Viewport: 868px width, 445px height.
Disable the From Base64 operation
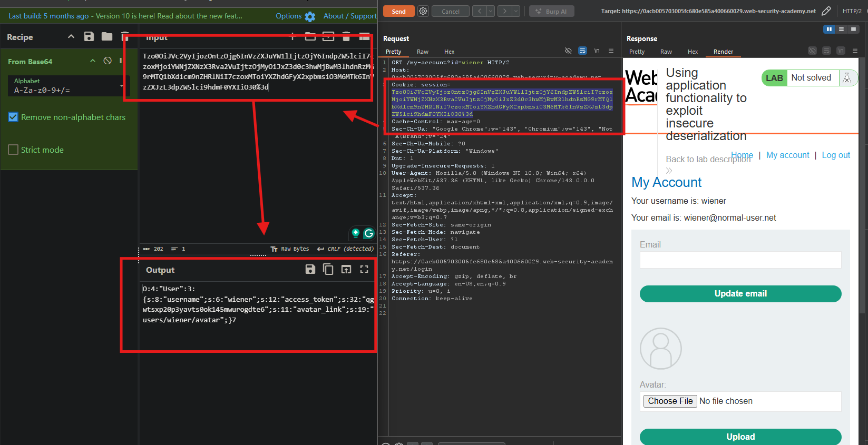108,61
